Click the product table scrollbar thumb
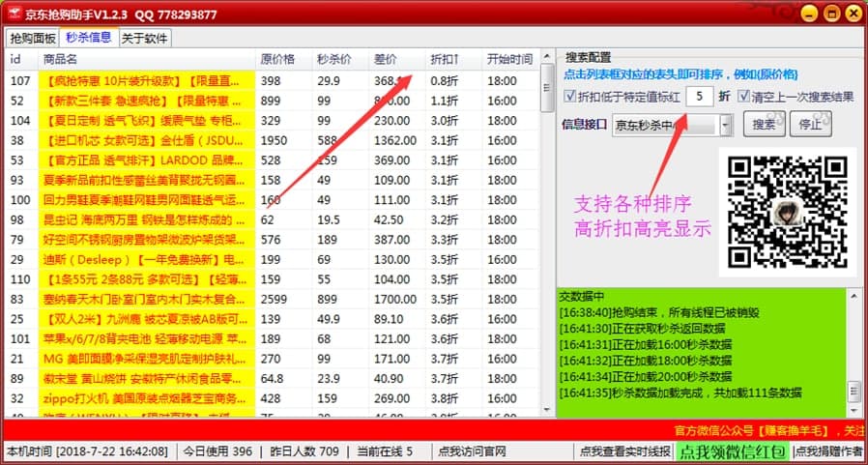Screen dimensions: 868x465 pyautogui.click(x=546, y=87)
